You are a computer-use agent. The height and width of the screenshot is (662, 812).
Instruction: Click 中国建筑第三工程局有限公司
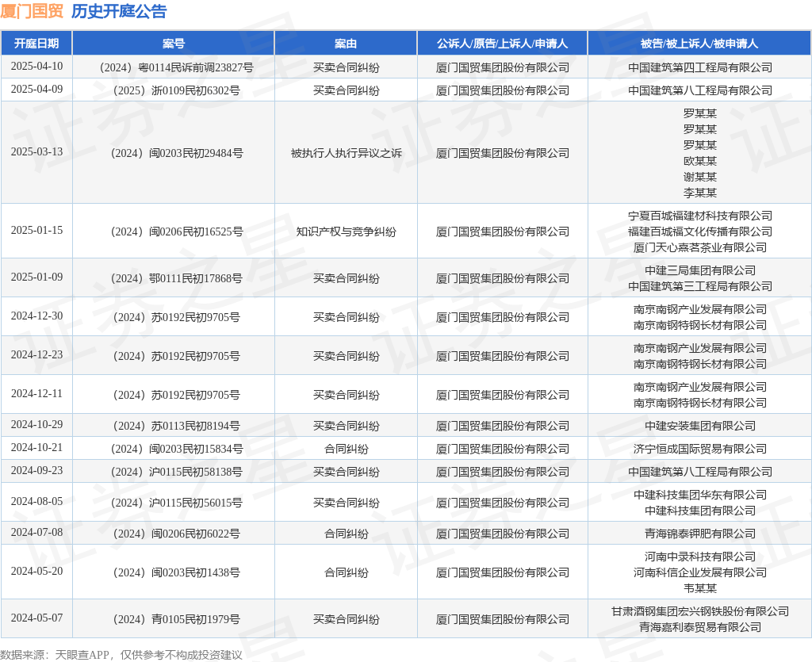click(700, 286)
